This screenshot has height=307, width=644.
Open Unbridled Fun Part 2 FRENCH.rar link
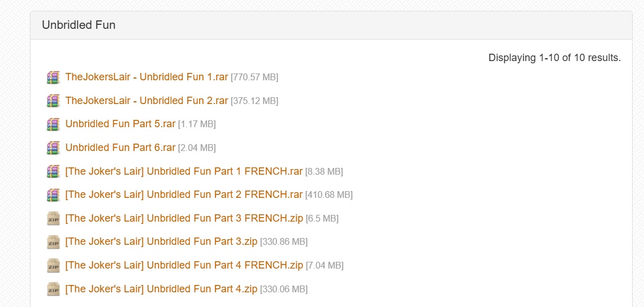[x=184, y=194]
